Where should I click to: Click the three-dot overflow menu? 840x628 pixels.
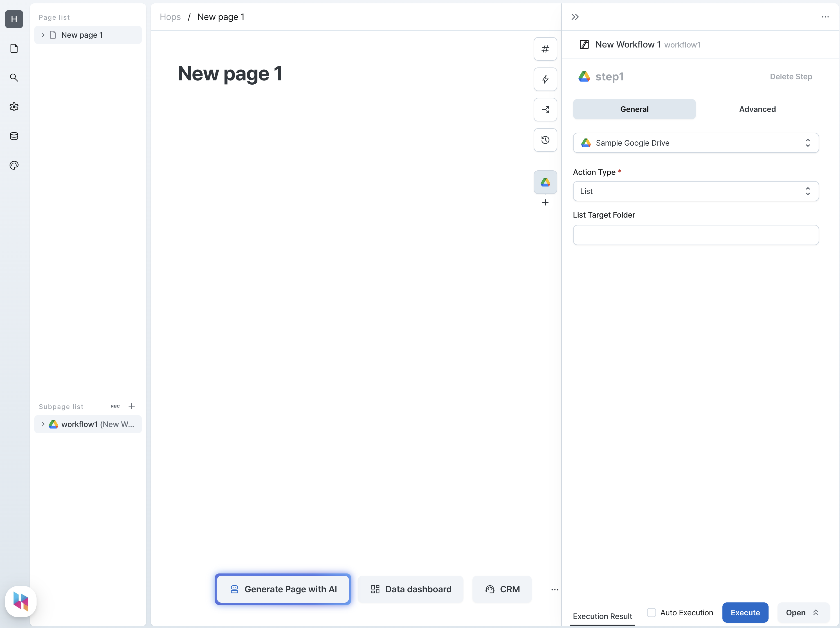825,17
